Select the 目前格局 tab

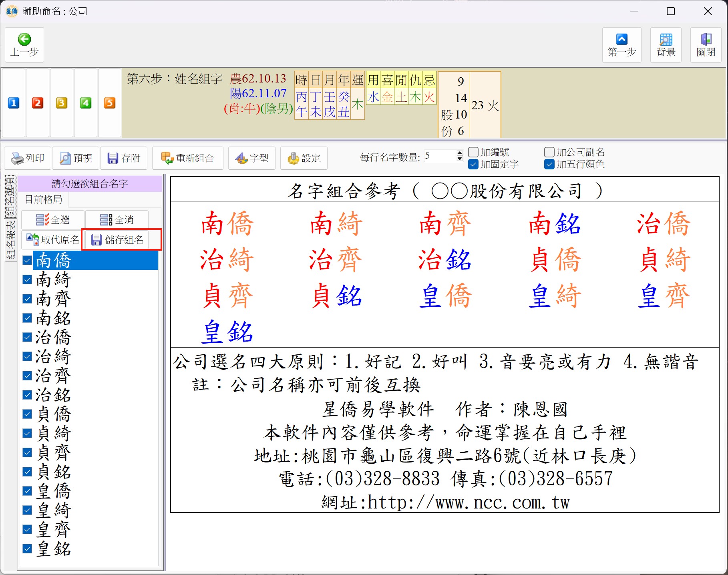pyautogui.click(x=44, y=199)
